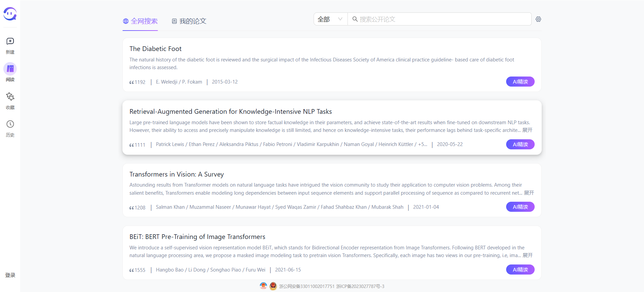Viewport: 644px width, 292px height.
Task: Expand abstract of Retrieval-Augmented Generation paper
Action: pyautogui.click(x=527, y=130)
